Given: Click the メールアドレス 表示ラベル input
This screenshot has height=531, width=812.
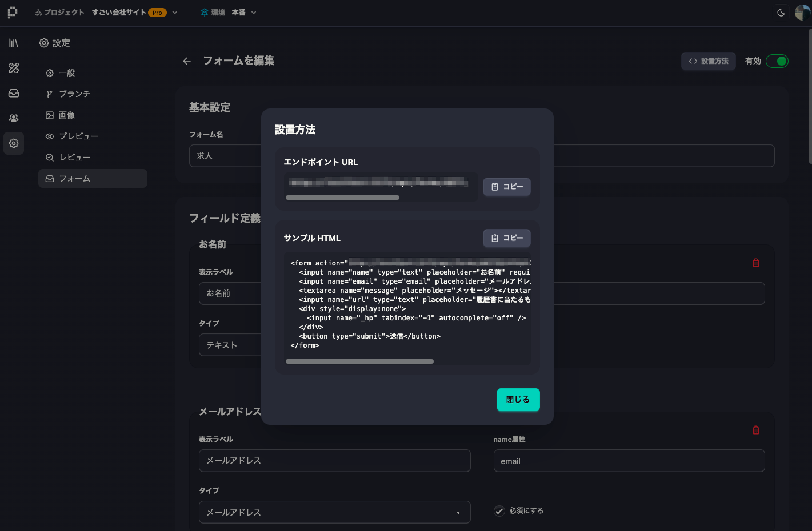Looking at the screenshot, I should [x=335, y=461].
